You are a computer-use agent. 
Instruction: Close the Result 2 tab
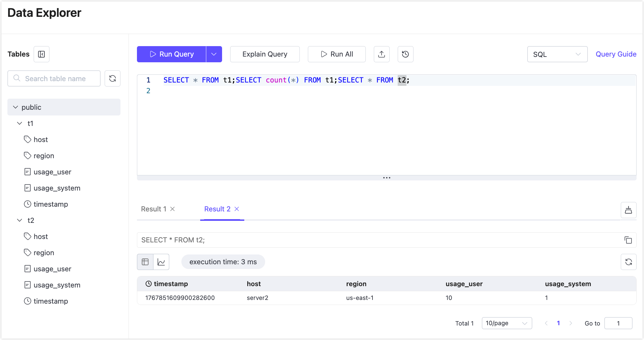point(237,209)
